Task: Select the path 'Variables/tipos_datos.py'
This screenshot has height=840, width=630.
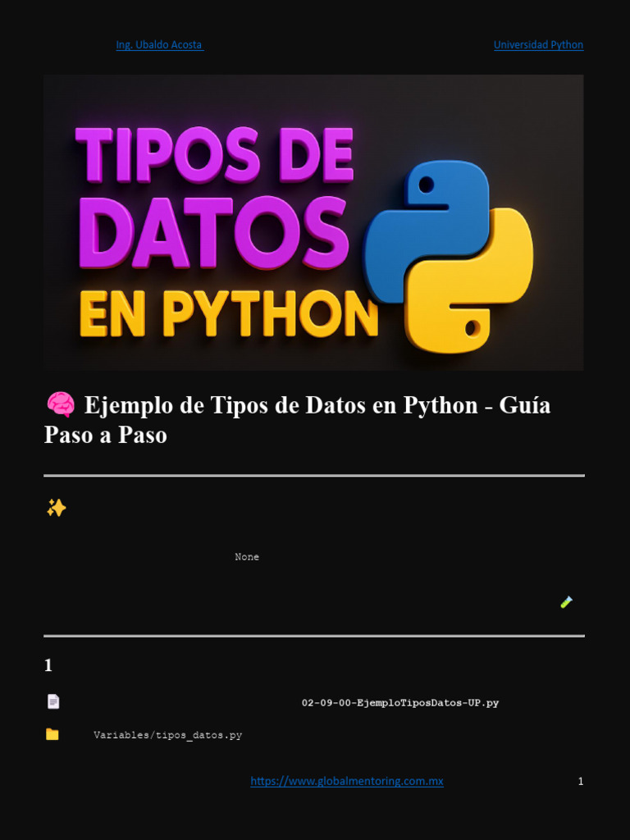Action: click(x=167, y=735)
